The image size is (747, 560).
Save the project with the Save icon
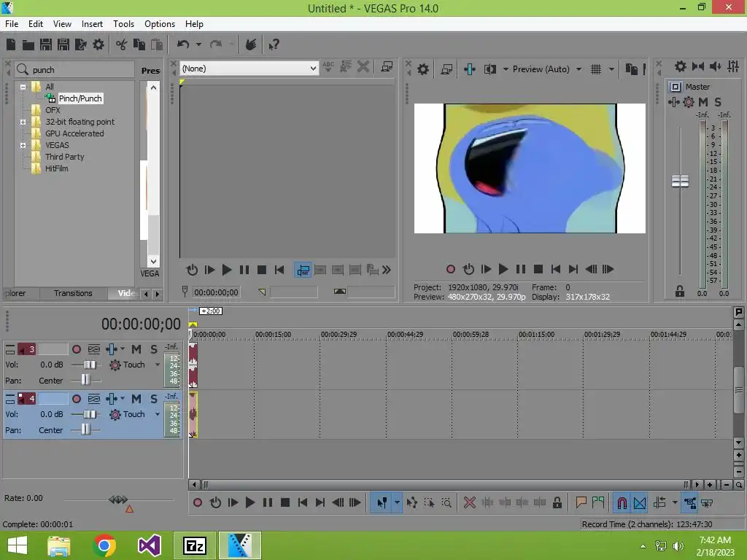(46, 44)
